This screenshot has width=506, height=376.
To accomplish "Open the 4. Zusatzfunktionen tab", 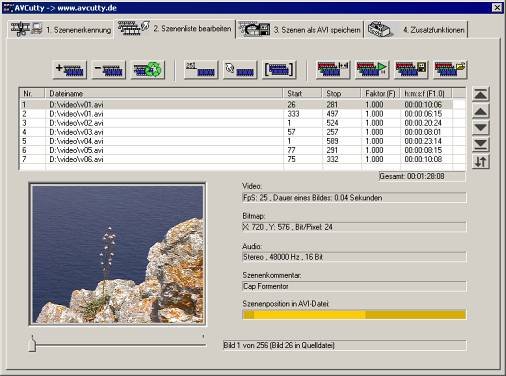I will point(416,30).
